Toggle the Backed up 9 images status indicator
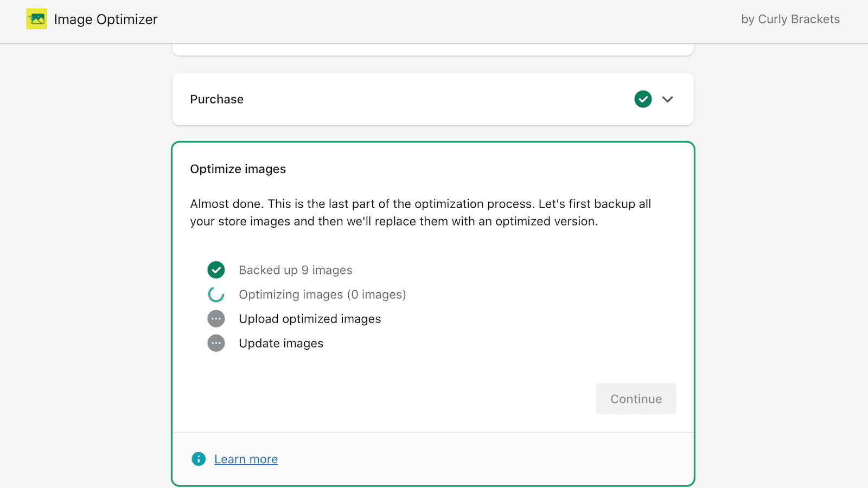 216,269
